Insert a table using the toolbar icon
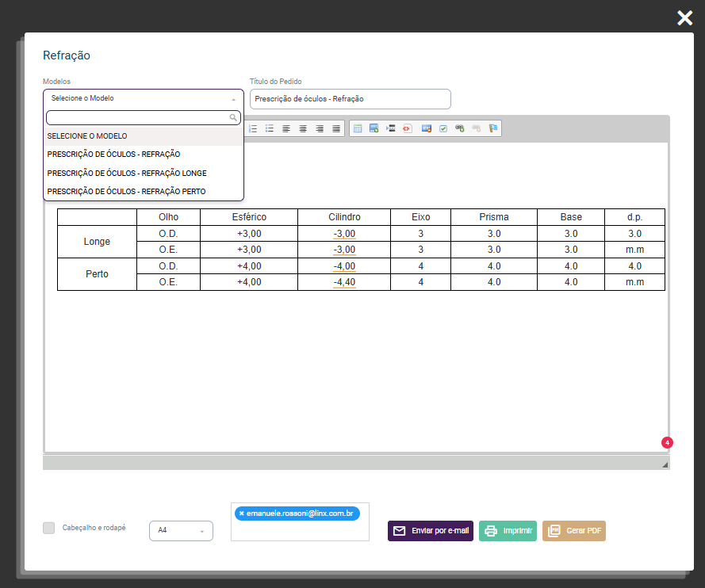Viewport: 705px width, 588px height. [x=358, y=128]
